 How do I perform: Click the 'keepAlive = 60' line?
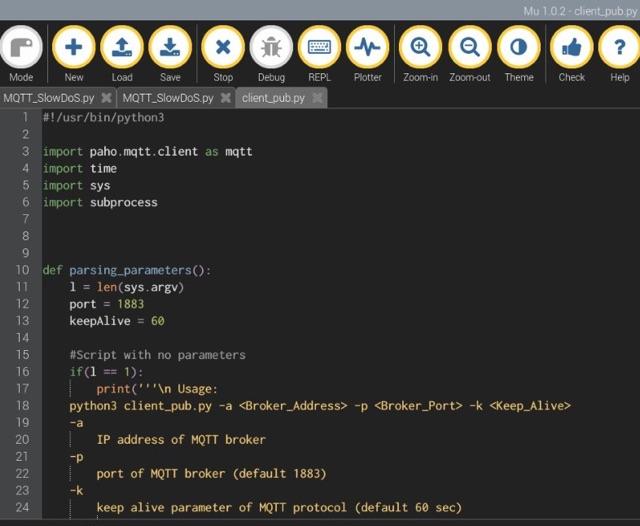pyautogui.click(x=117, y=321)
